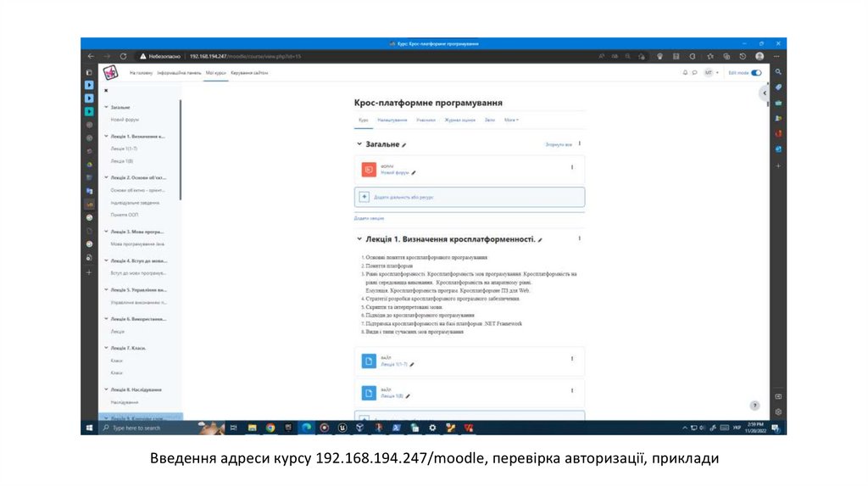Collapse Лекція 2 in the course index
This screenshot has width=868, height=487.
[x=106, y=177]
